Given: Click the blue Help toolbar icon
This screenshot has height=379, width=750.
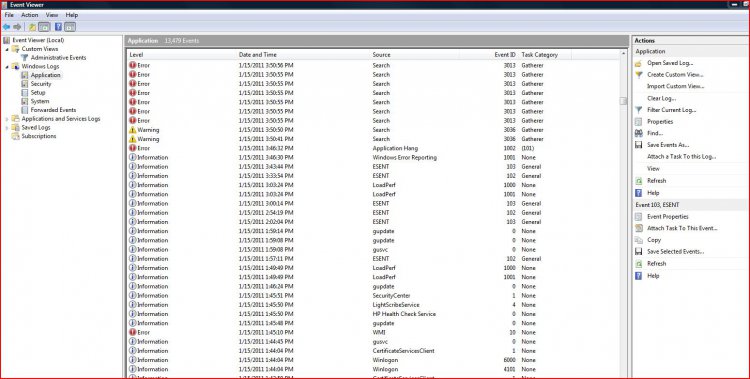Looking at the screenshot, I should [x=58, y=27].
